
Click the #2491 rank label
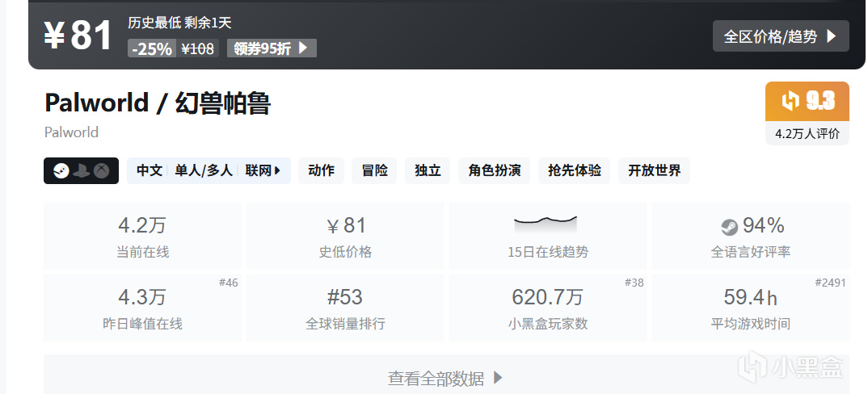click(830, 283)
